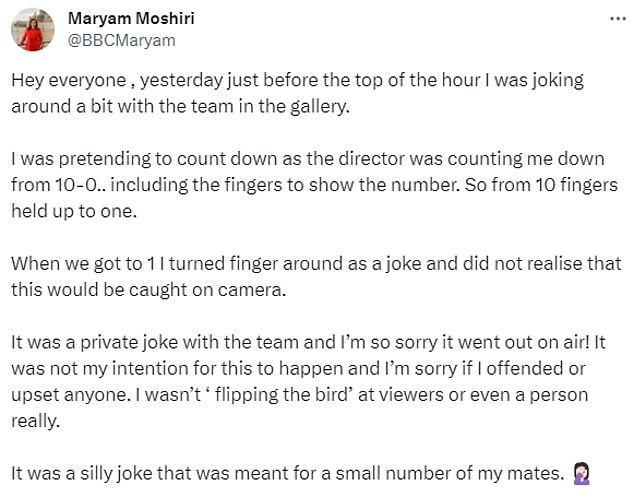
Task: Select the line 'was not my intention for this'
Action: click(298, 368)
